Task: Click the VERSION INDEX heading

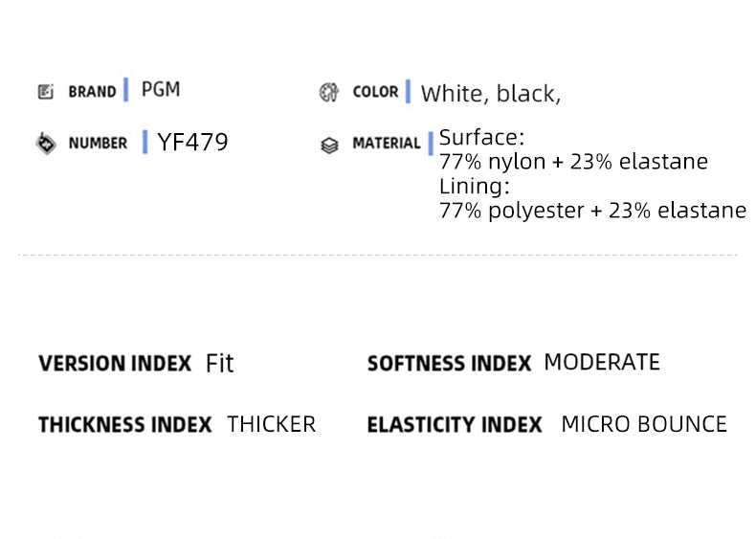Action: click(x=115, y=364)
